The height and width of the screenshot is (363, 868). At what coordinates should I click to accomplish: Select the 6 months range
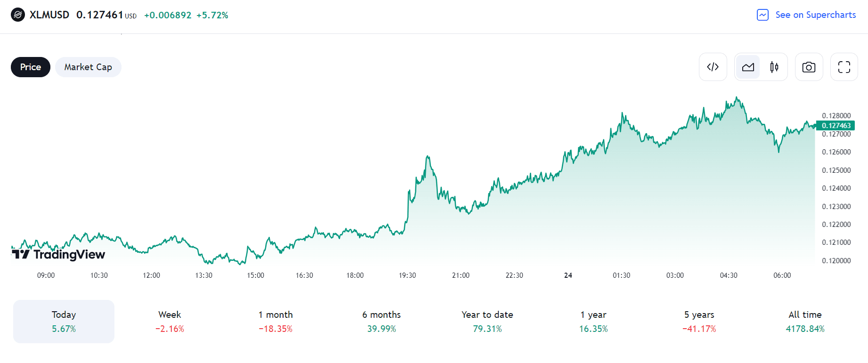coord(381,321)
